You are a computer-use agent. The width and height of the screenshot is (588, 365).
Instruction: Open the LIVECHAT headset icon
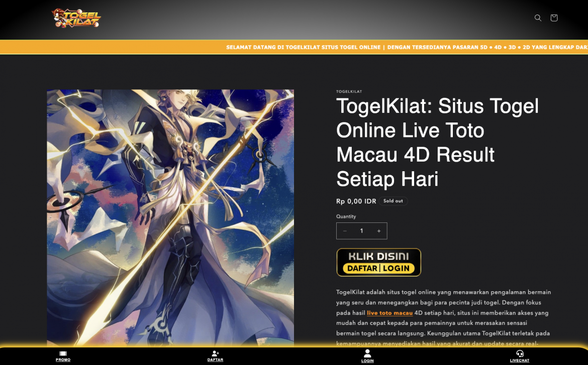point(520,354)
